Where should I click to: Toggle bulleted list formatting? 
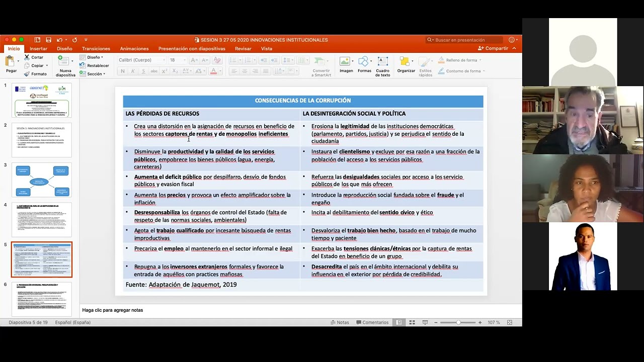pos(234,60)
